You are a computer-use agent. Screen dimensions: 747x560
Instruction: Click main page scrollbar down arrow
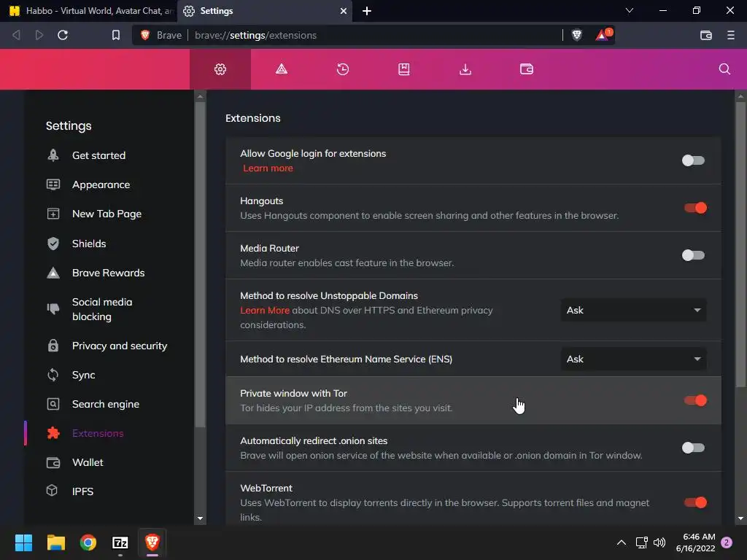[x=740, y=518]
